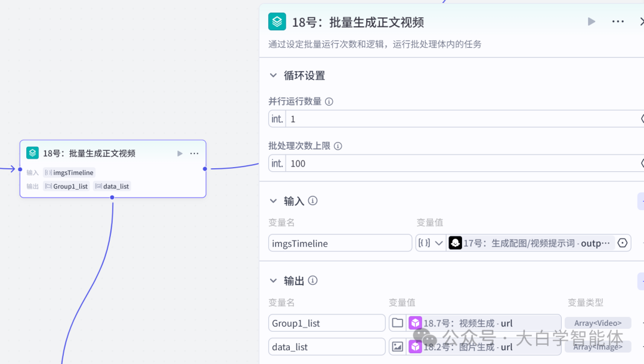Collapse the 循环设置 section

point(273,76)
